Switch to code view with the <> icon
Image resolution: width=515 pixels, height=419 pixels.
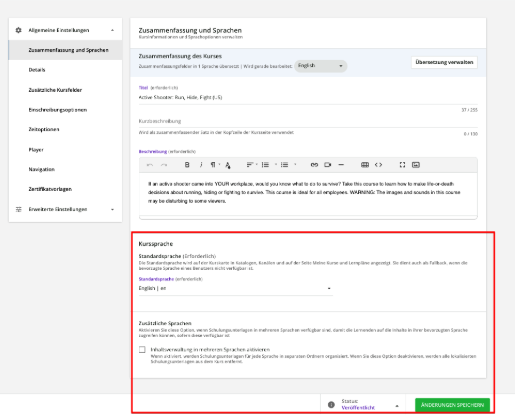[378, 165]
